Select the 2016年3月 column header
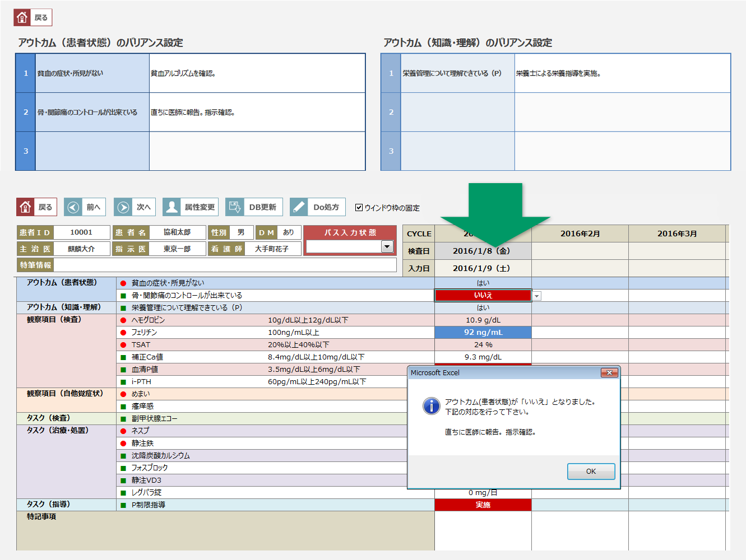 (677, 234)
